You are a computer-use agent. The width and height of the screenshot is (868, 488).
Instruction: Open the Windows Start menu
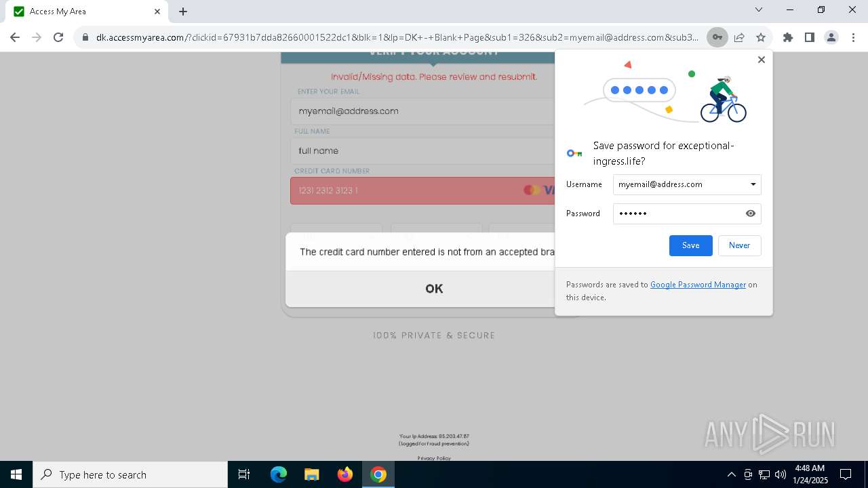tap(16, 474)
